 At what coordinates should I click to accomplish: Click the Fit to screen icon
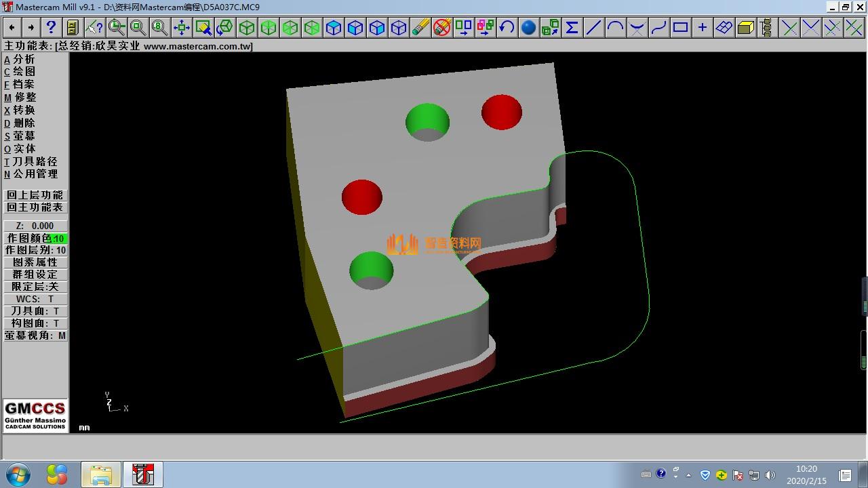(x=181, y=27)
